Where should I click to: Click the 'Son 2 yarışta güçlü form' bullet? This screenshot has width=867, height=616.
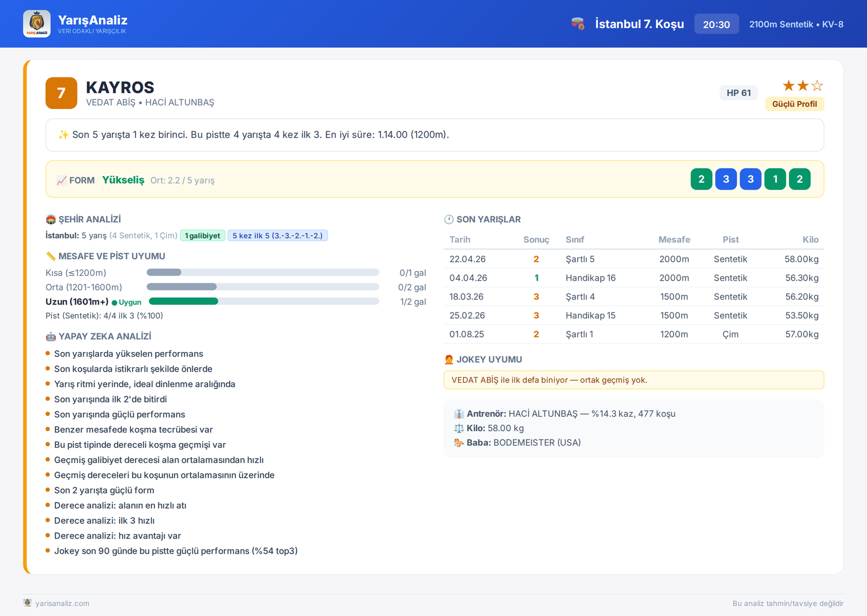pyautogui.click(x=104, y=490)
